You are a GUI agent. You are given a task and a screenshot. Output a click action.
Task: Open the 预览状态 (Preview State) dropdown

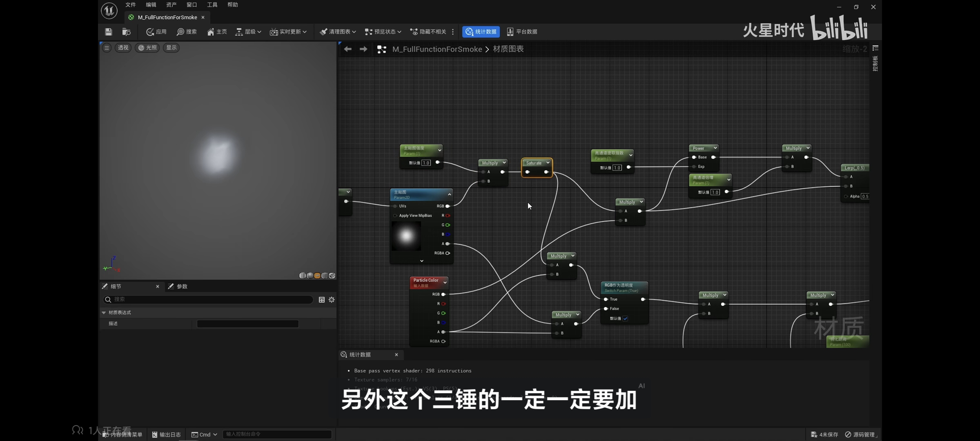tap(383, 31)
